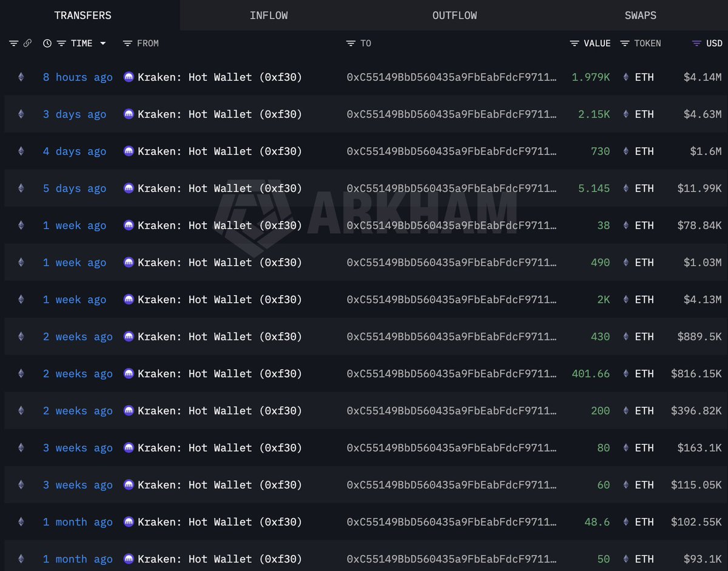Open Kraken Hot Wallet on 5 days ago row

point(220,188)
